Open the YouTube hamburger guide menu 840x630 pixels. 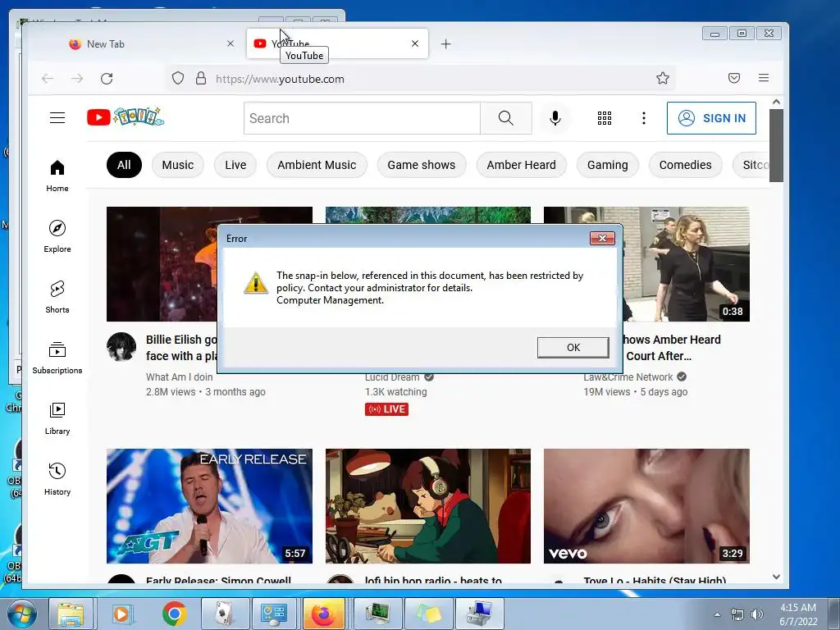[57, 118]
